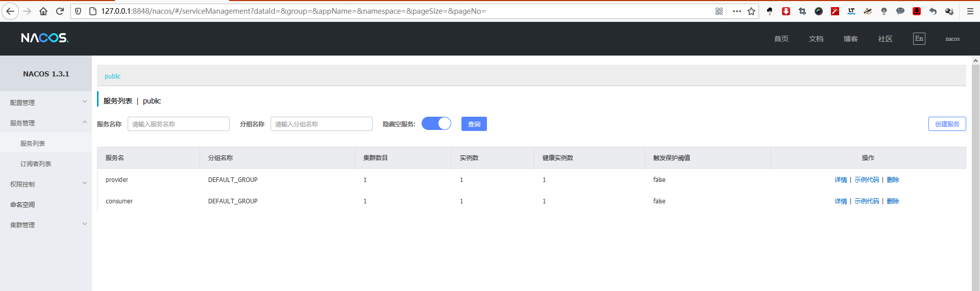Click the browser back arrow button
This screenshot has height=291, width=980.
(10, 11)
